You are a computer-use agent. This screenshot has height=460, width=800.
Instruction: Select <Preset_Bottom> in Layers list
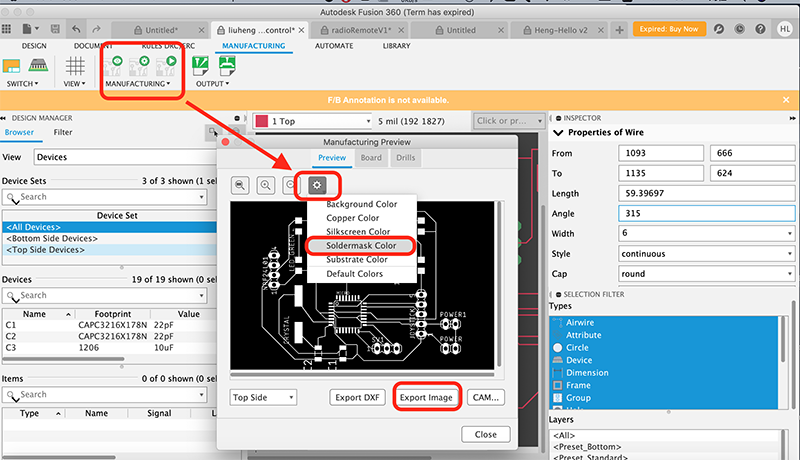[587, 447]
